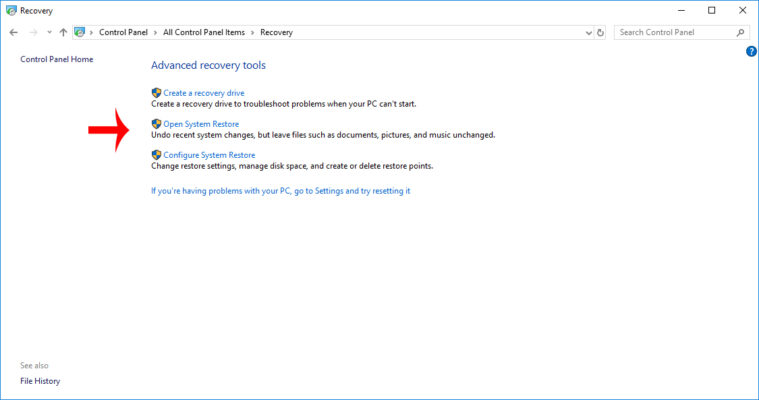Screen dimensions: 759x400
Task: Open System Restore link
Action: (x=201, y=124)
